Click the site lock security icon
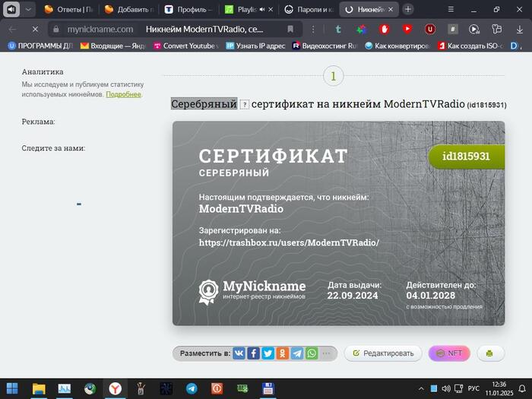 56,30
